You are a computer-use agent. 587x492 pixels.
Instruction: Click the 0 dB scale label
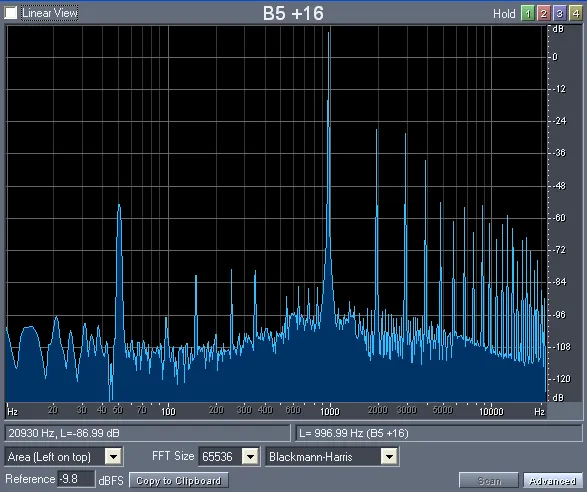(555, 57)
